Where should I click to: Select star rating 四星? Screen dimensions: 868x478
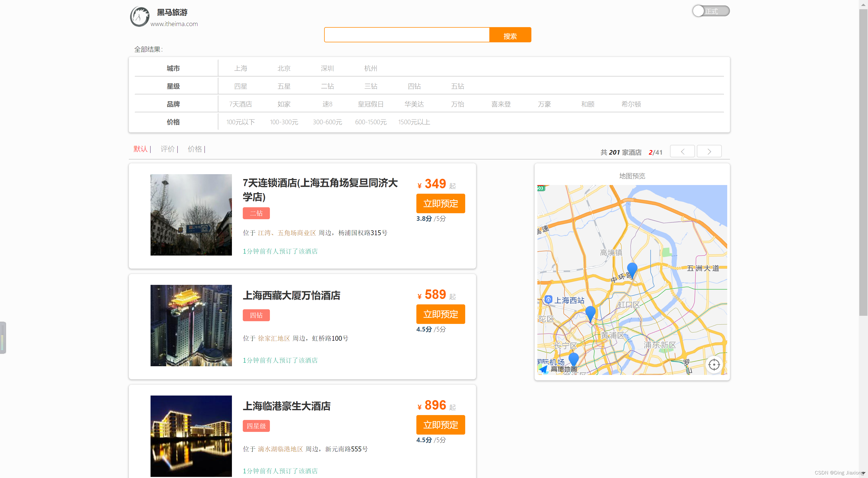tap(241, 86)
